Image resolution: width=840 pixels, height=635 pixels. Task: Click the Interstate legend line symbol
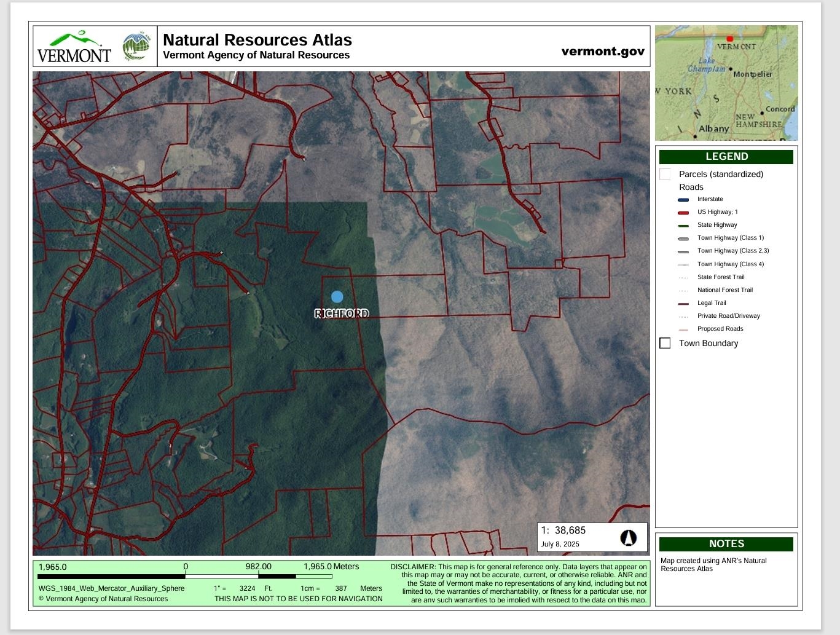coord(683,200)
